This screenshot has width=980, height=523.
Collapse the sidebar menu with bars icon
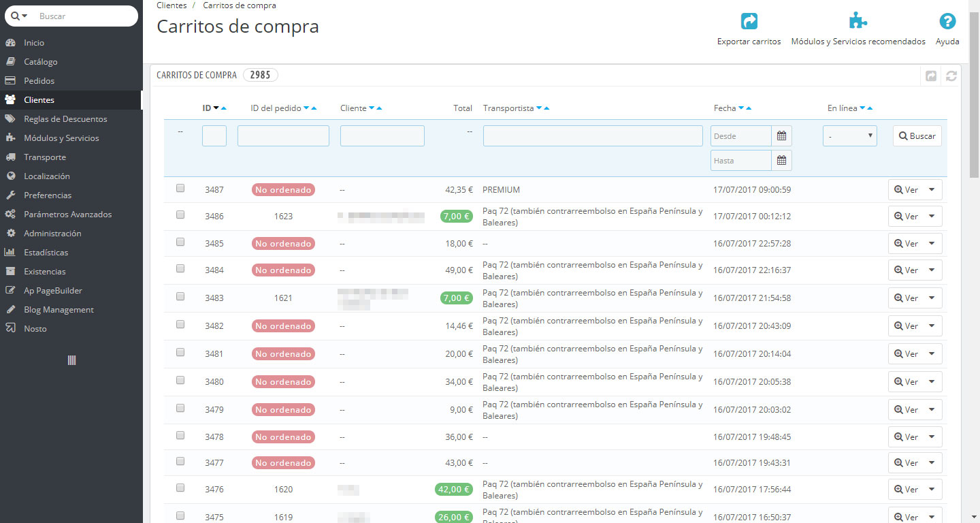click(71, 360)
